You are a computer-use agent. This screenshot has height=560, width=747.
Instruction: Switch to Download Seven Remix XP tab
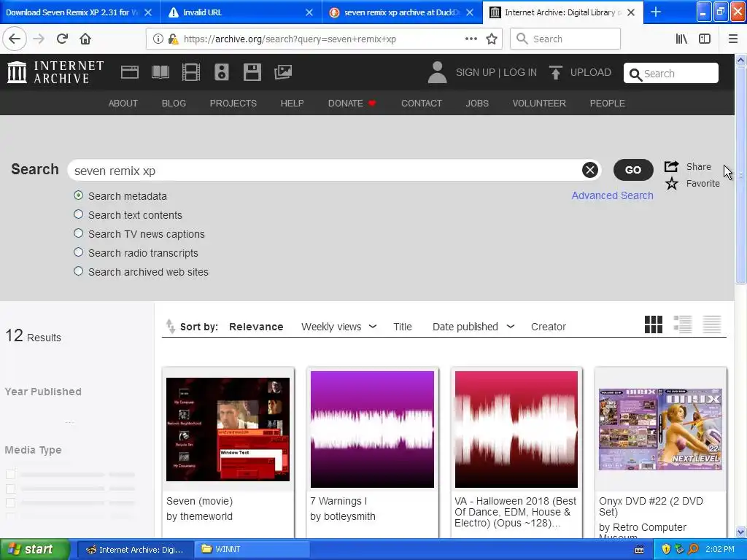click(71, 12)
